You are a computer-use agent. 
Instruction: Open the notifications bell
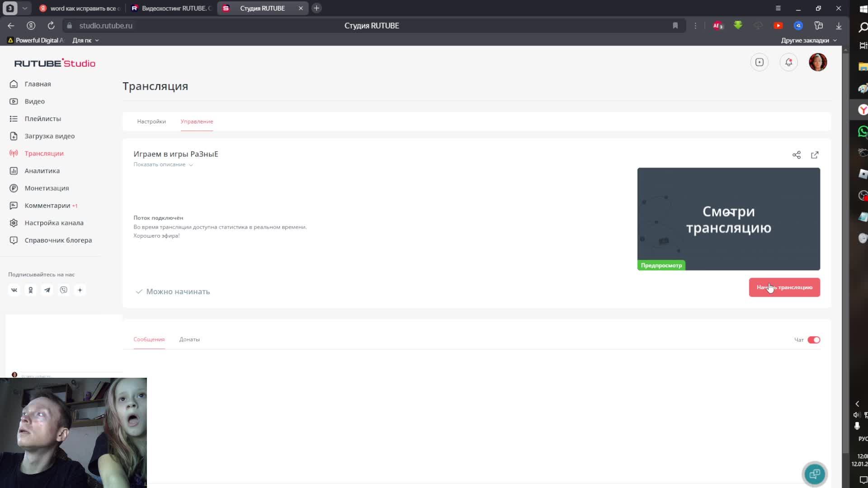[x=788, y=62]
